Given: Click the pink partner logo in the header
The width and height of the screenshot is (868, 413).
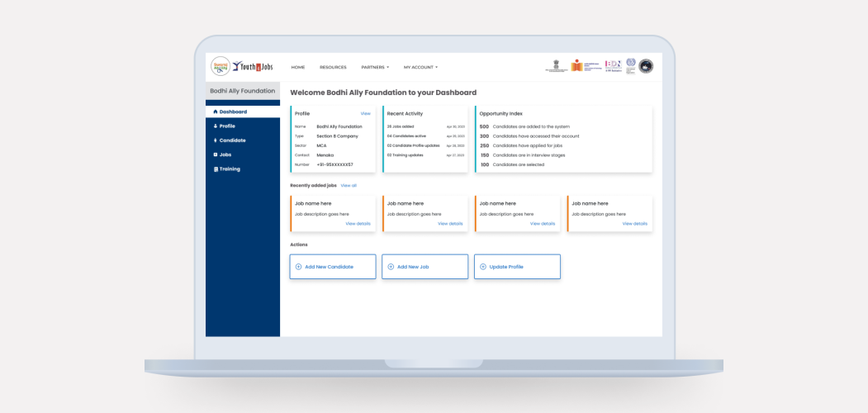Looking at the screenshot, I should 613,66.
